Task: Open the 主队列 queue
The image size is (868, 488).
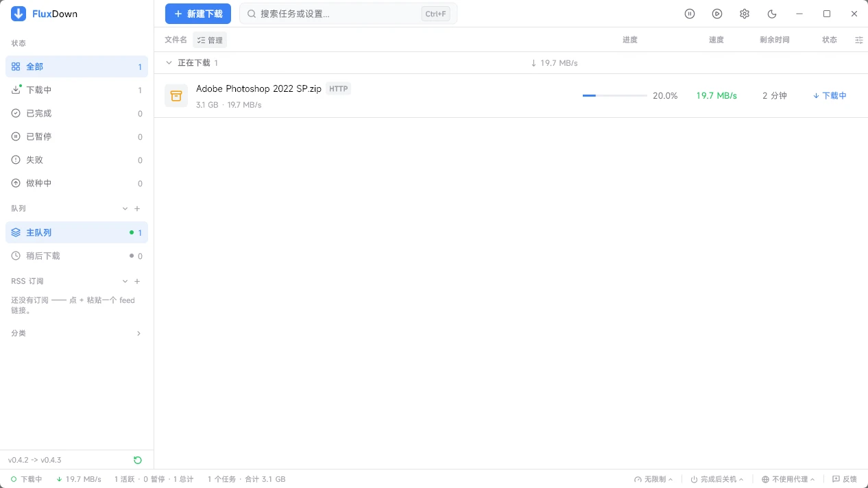Action: point(77,232)
